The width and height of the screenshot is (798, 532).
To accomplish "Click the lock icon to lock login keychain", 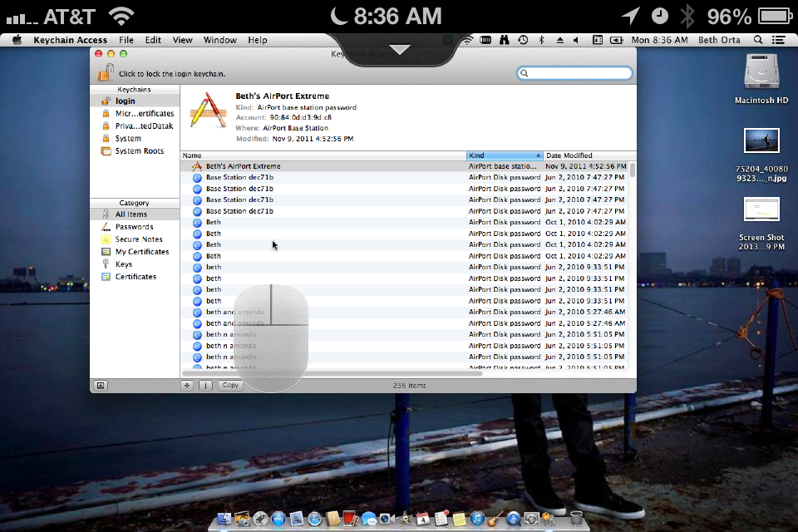I will point(106,73).
